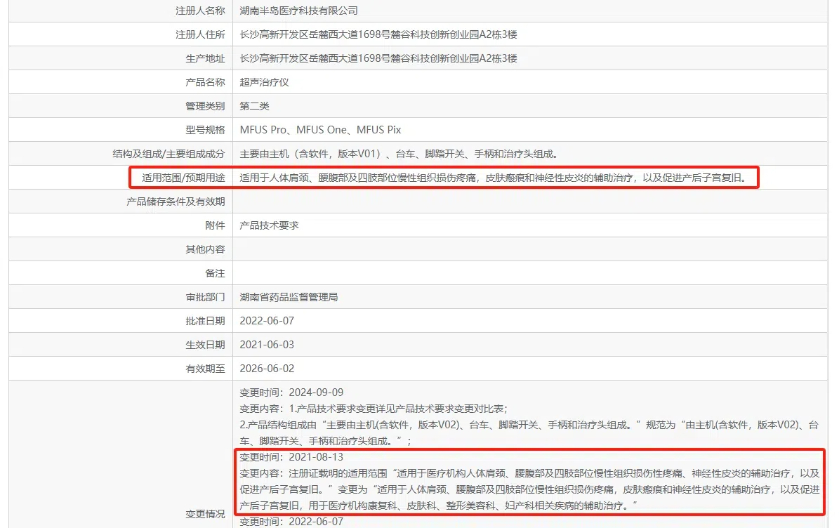This screenshot has height=528, width=840.
Task: Click the 备注 label
Action: 215,274
